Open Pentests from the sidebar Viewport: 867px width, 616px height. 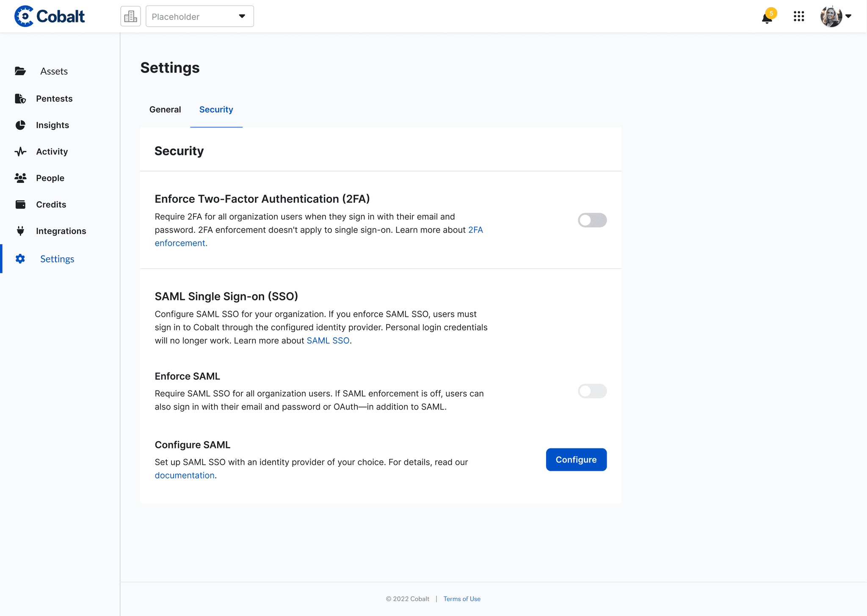tap(54, 99)
